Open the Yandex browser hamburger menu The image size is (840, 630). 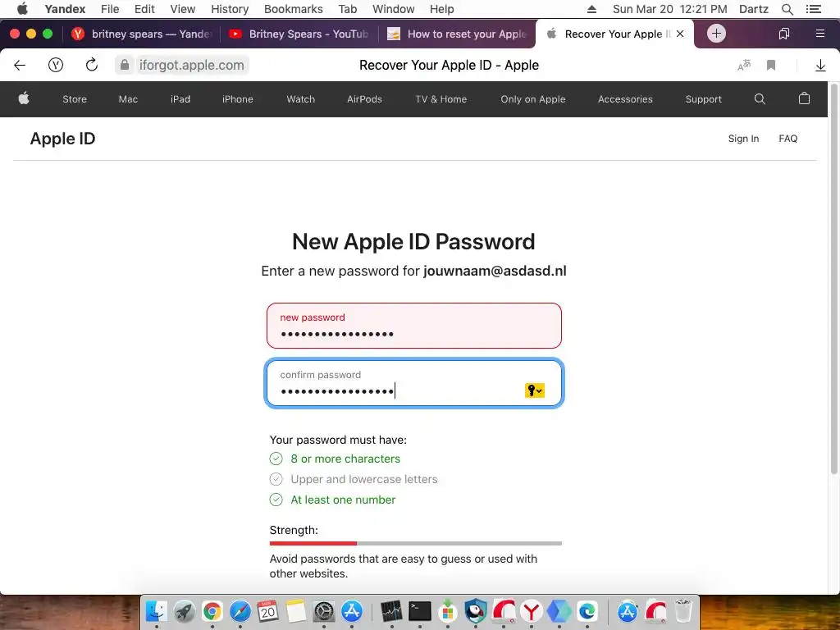pos(819,34)
